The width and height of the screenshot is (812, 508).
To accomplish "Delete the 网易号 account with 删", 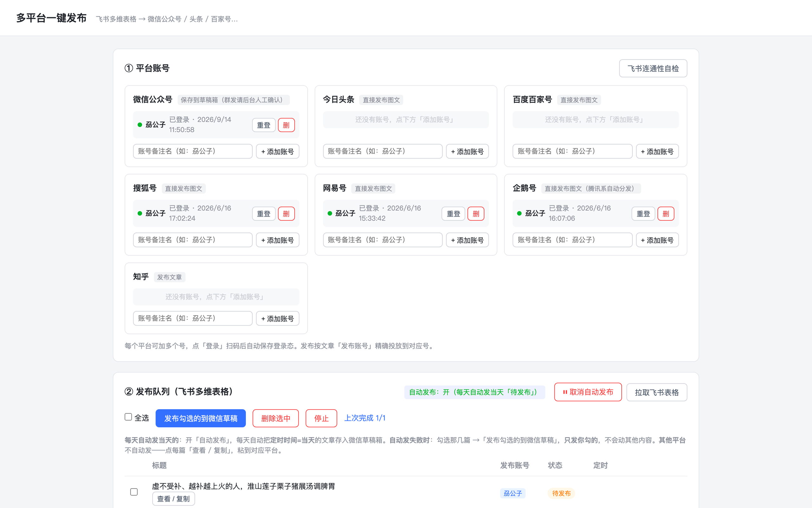I will 476,214.
